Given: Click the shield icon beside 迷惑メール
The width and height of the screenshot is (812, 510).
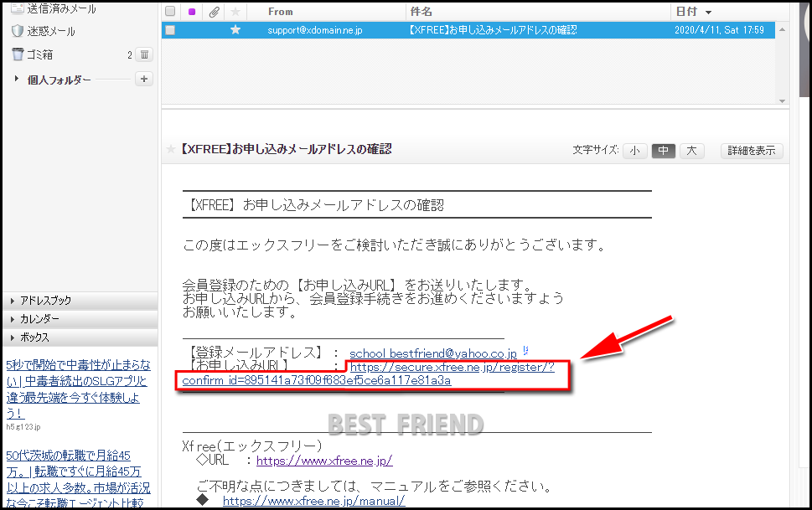Looking at the screenshot, I should point(18,31).
